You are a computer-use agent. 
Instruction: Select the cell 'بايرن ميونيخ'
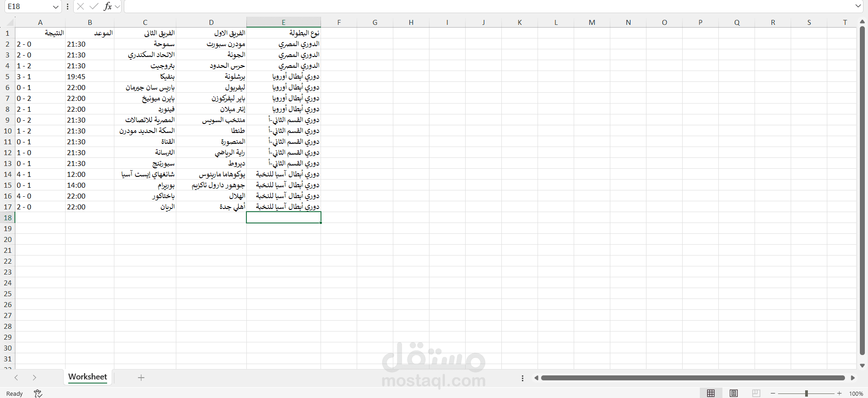[145, 98]
